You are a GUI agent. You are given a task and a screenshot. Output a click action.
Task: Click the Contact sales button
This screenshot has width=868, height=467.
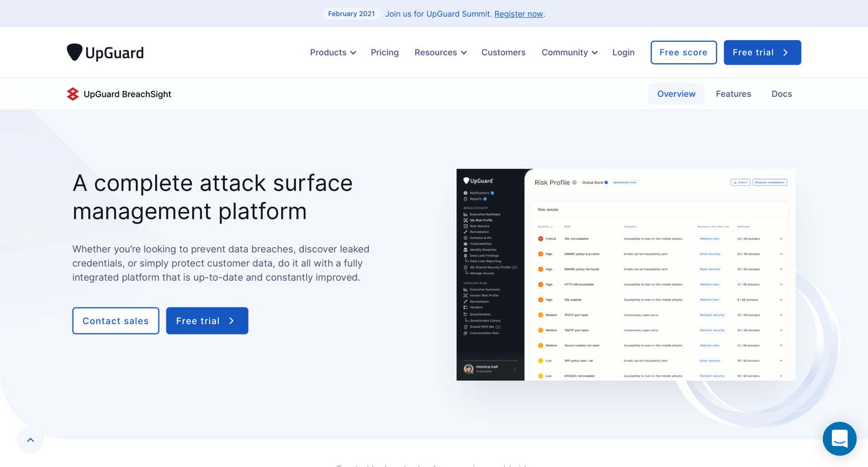[x=116, y=321]
